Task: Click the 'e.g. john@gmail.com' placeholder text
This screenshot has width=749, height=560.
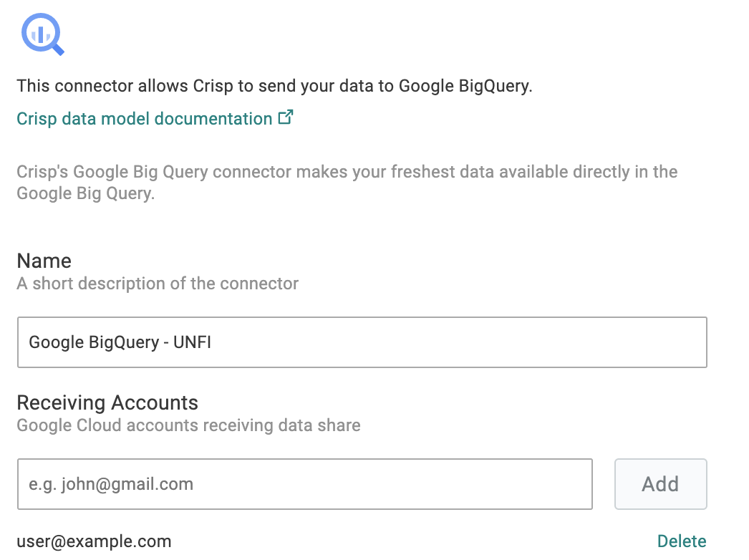Action: [x=111, y=484]
